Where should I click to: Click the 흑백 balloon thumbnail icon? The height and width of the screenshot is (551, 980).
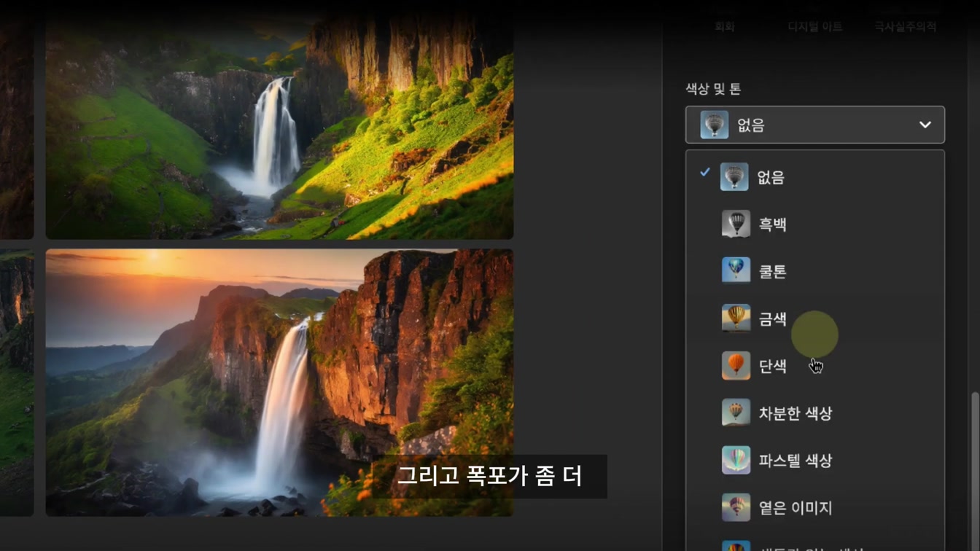[x=736, y=224]
